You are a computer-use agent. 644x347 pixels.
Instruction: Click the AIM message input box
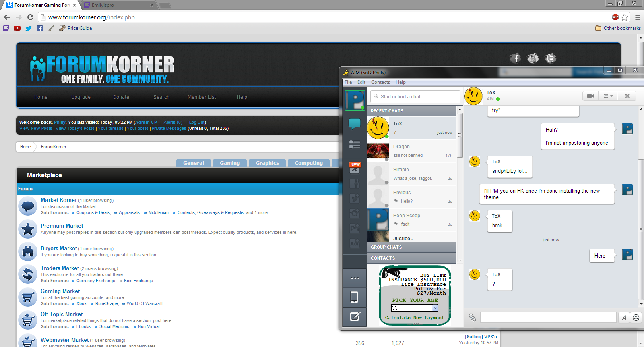point(548,318)
